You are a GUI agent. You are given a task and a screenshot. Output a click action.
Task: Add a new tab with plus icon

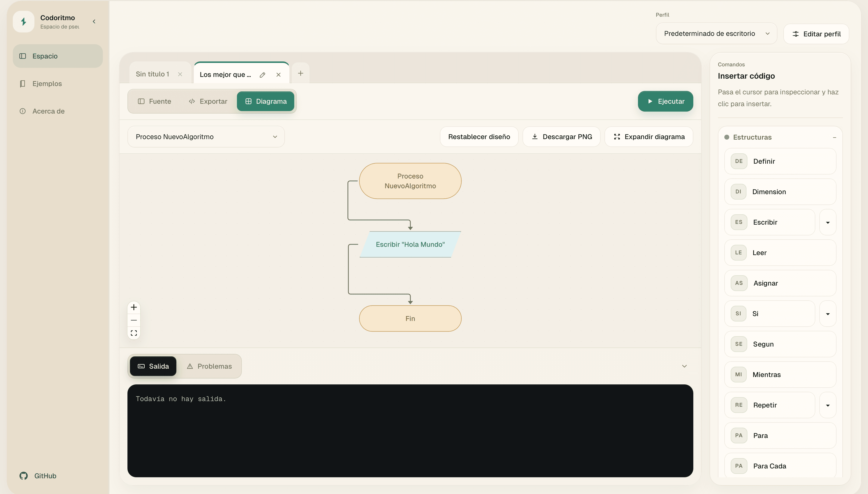(x=301, y=73)
